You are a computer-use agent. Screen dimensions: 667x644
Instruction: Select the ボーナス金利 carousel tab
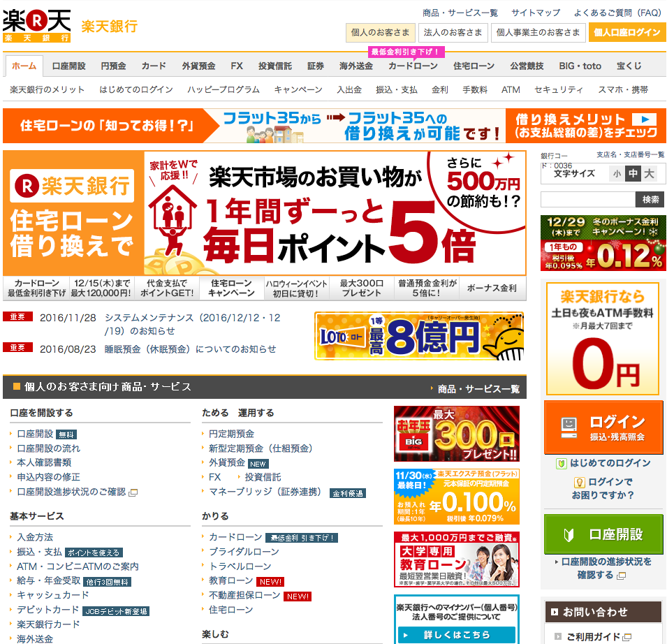[x=492, y=288]
